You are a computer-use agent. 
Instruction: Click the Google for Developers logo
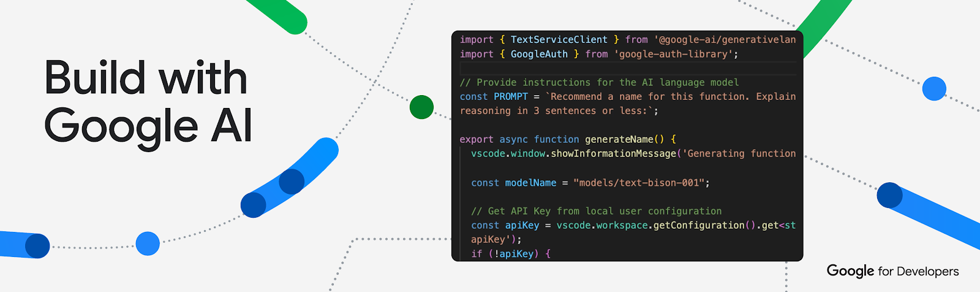(892, 271)
